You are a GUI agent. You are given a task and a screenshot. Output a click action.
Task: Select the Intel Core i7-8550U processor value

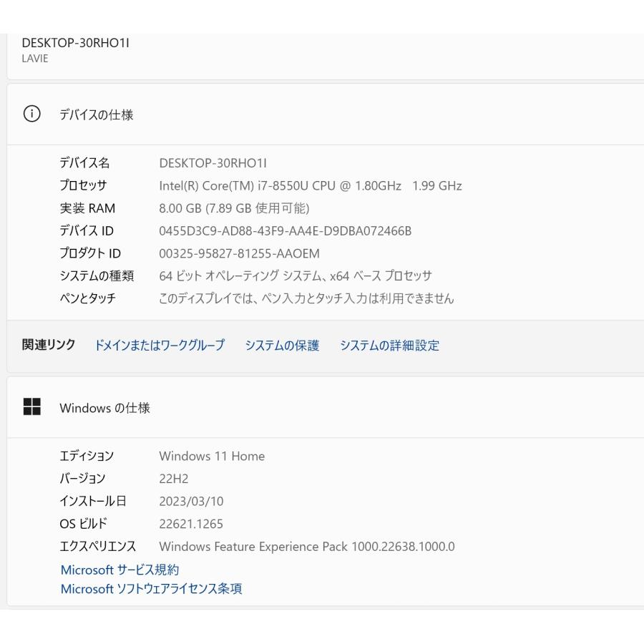(311, 185)
